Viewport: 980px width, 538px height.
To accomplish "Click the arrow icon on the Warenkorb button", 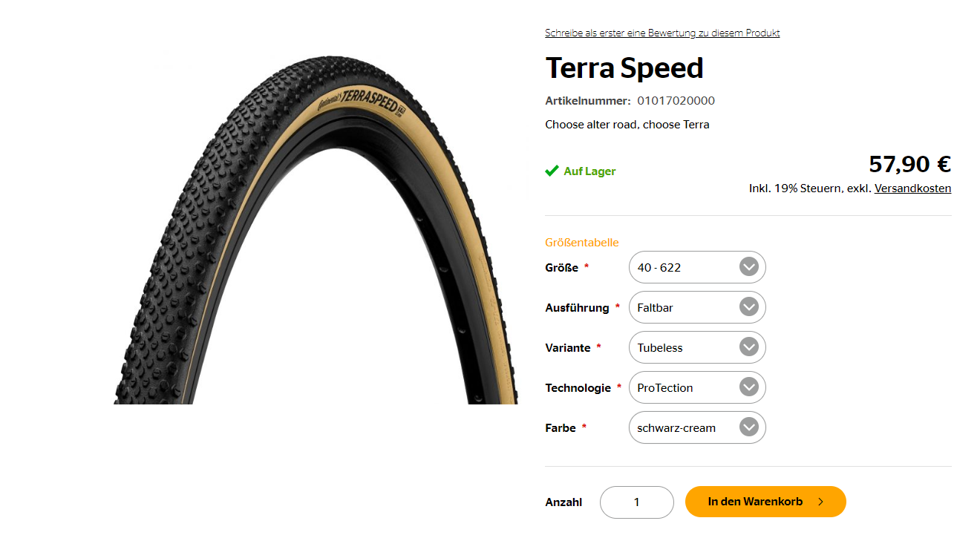I will point(820,502).
